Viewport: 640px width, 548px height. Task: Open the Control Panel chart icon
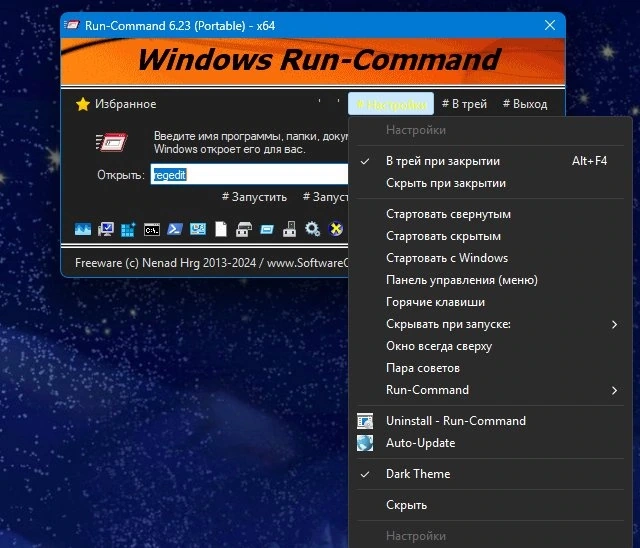(x=198, y=229)
